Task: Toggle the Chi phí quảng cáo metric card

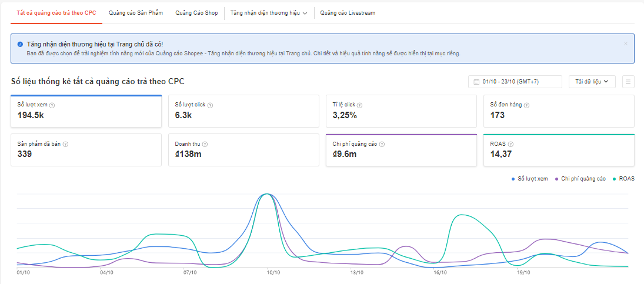Action: [401, 150]
